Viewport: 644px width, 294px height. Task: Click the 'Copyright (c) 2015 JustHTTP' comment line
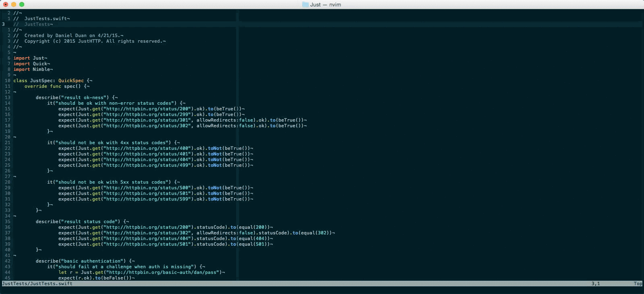(89, 41)
